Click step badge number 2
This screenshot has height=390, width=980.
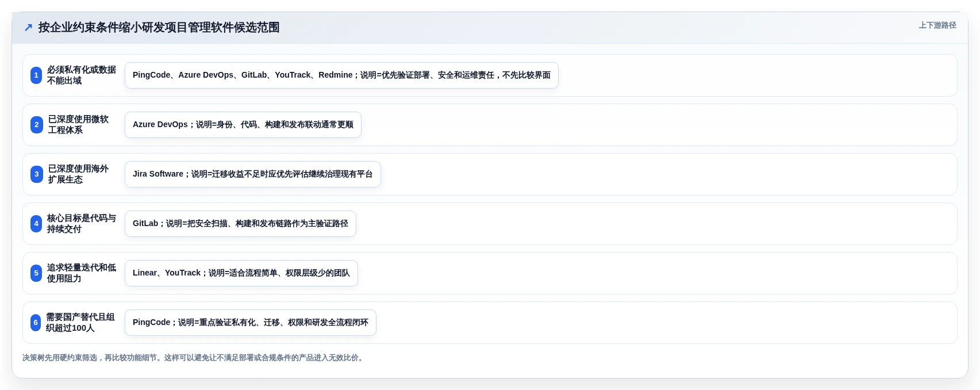coord(36,125)
